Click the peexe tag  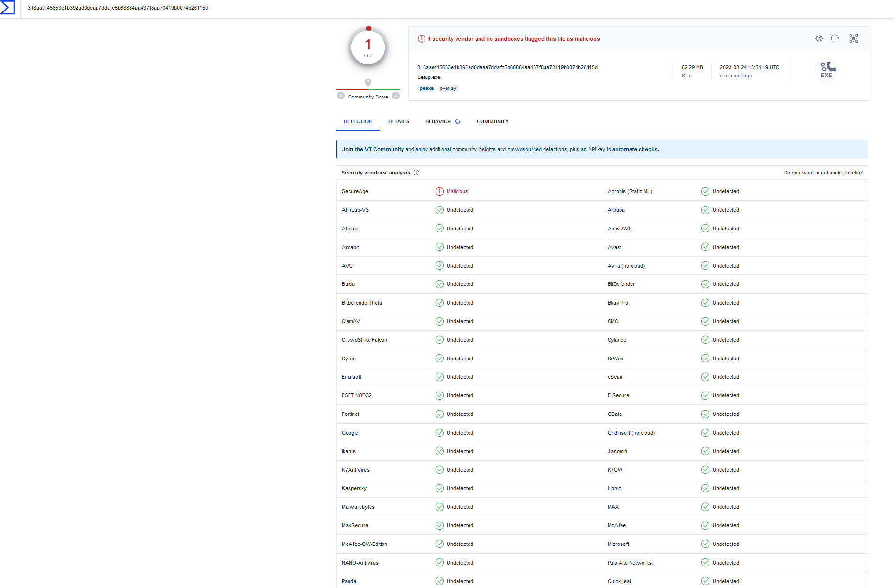pyautogui.click(x=426, y=89)
